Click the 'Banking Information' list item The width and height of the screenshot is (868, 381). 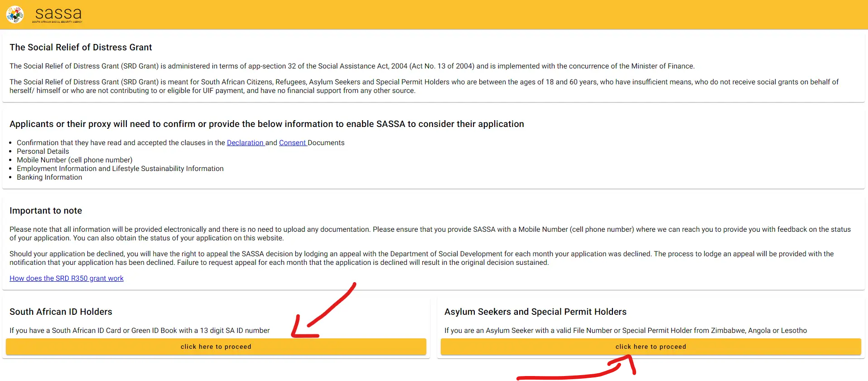click(x=49, y=177)
